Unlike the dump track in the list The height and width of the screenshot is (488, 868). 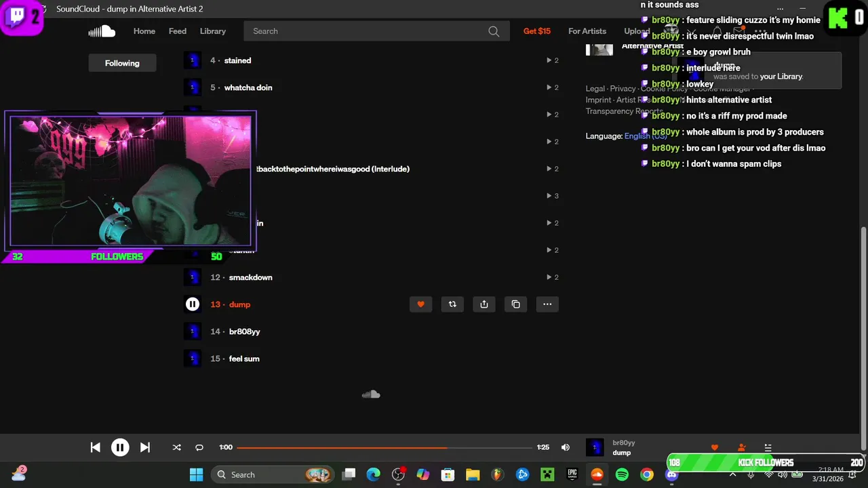click(420, 304)
